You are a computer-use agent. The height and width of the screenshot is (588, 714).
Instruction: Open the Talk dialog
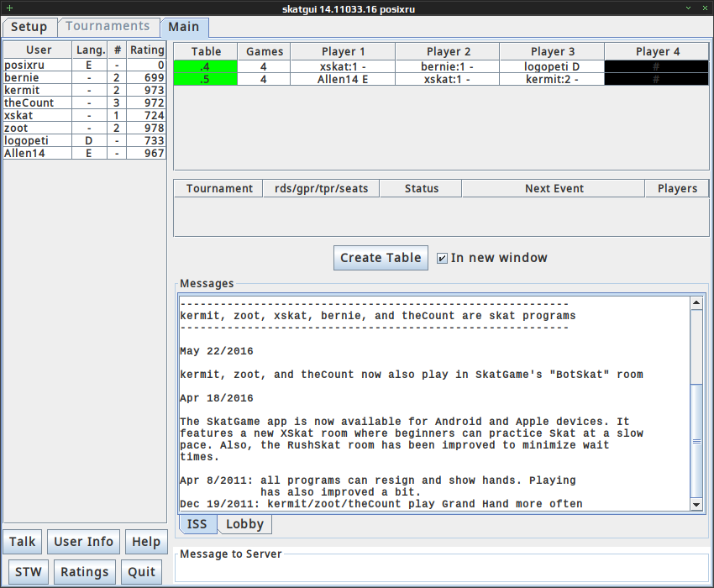tap(23, 542)
